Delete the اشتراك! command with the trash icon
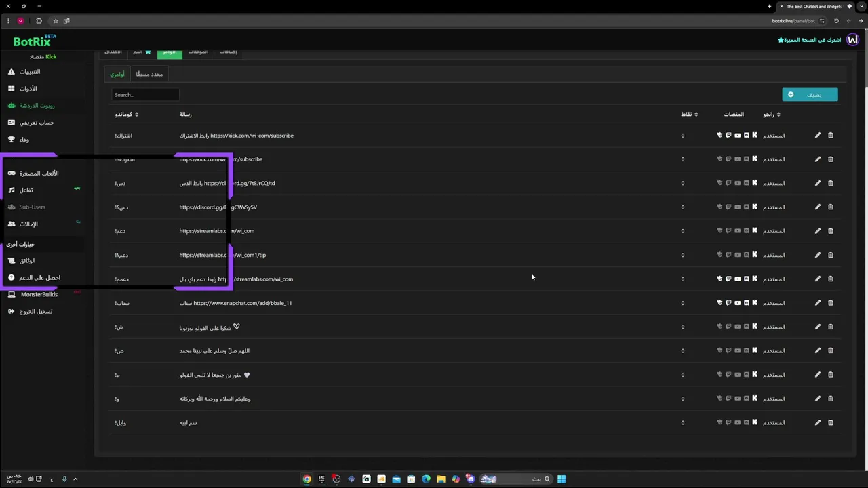Screen dimensions: 868x488 tap(831, 135)
